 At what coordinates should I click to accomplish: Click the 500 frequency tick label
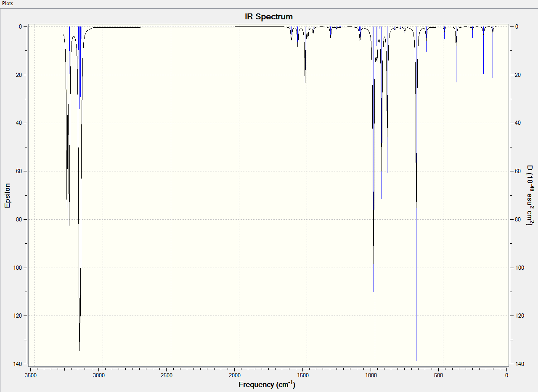439,375
